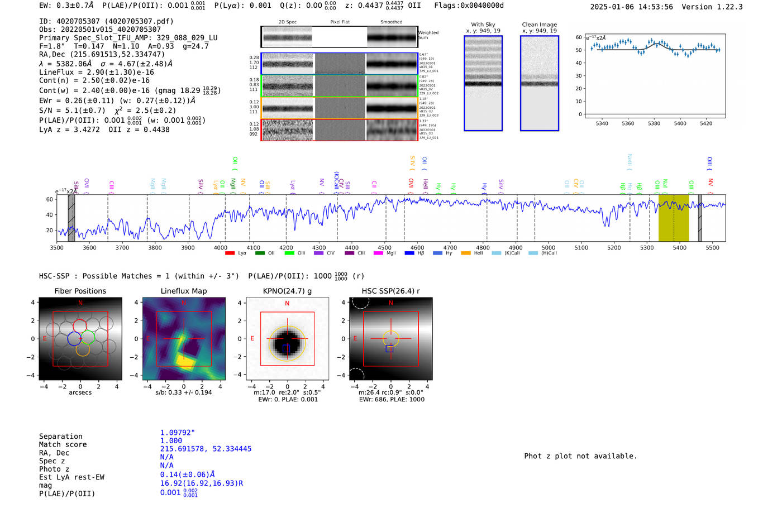
Task: Click the 'Phot z plot not available.' message
Action: 580,456
